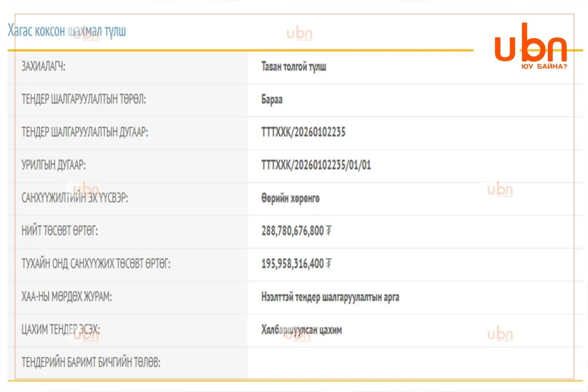The image size is (588, 392).
Task: Click the ubn watermark at right middle
Action: tap(500, 190)
